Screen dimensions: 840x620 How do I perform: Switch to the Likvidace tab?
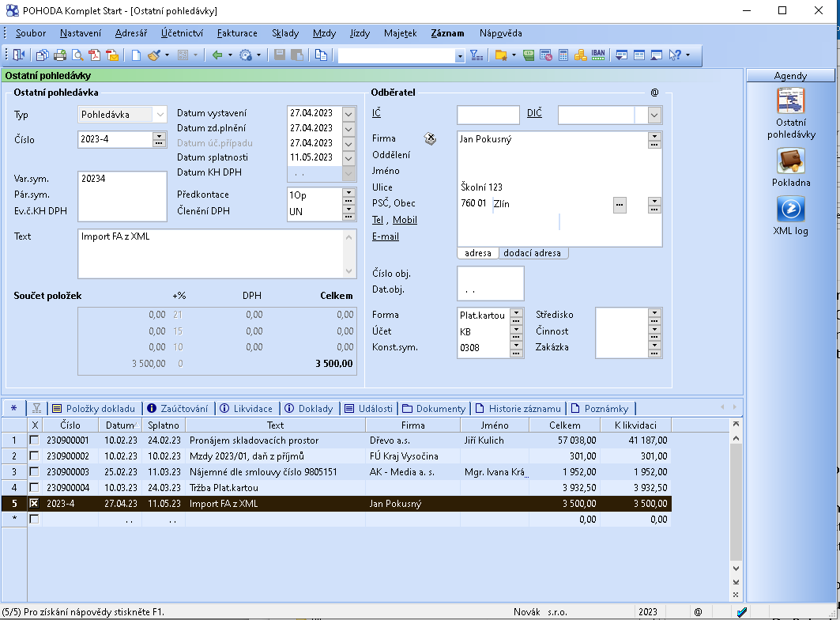(x=247, y=409)
